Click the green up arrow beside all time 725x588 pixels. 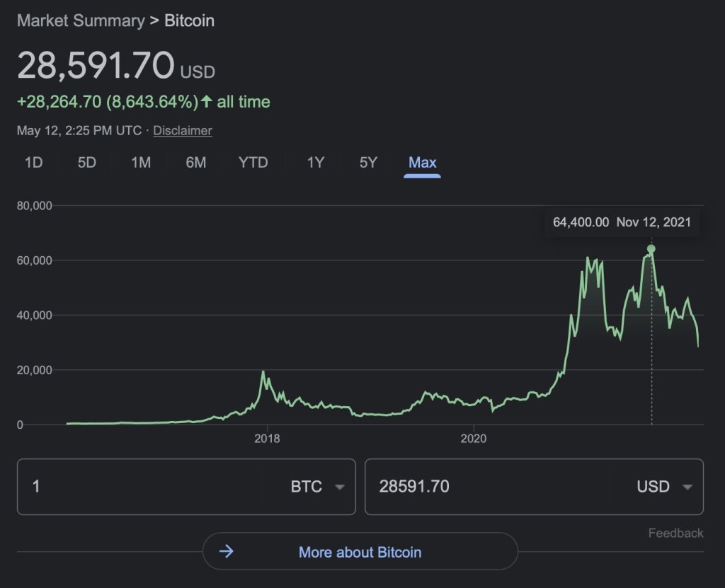(207, 101)
